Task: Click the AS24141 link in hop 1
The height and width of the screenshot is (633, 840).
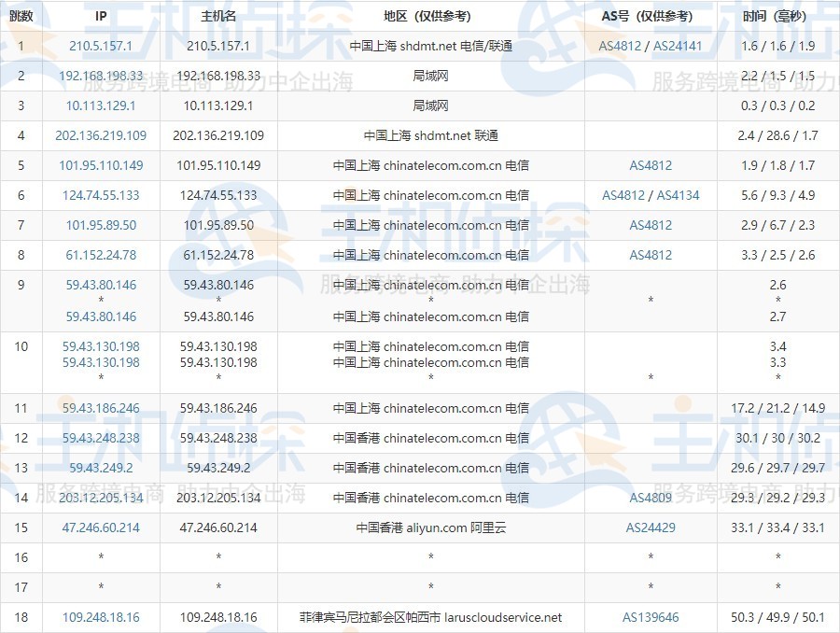Action: point(678,46)
